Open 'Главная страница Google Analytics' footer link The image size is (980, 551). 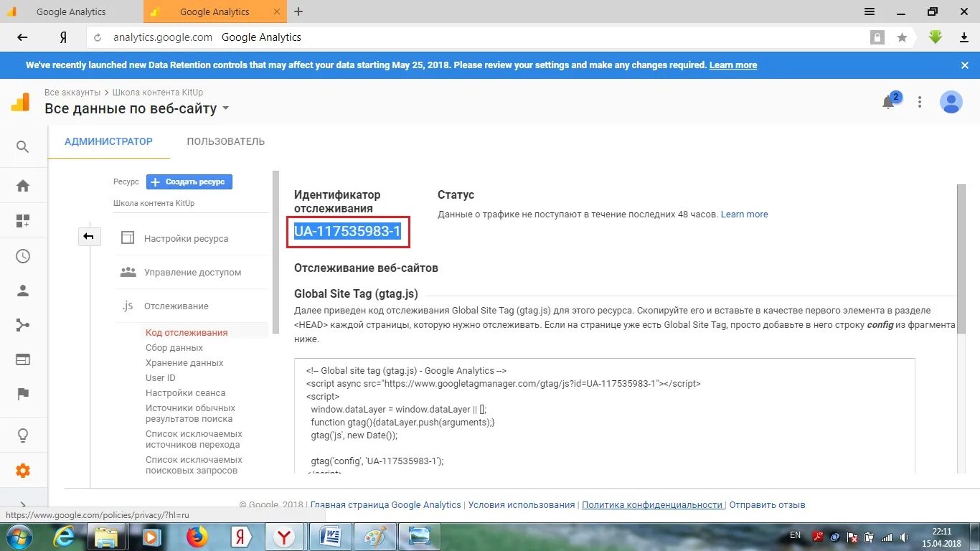(386, 504)
